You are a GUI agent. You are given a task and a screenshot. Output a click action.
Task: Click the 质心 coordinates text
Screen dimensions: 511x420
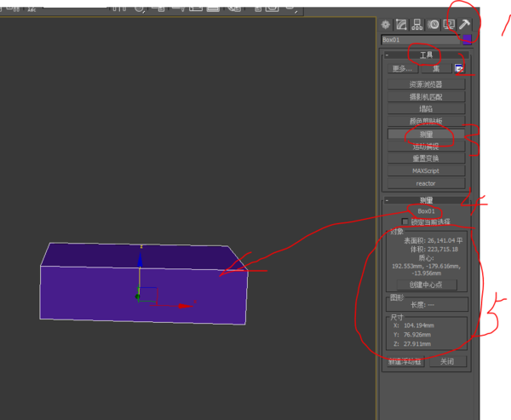coord(427,270)
